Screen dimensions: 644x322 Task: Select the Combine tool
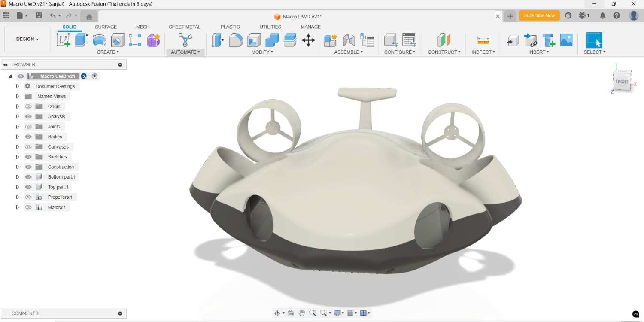pyautogui.click(x=272, y=40)
